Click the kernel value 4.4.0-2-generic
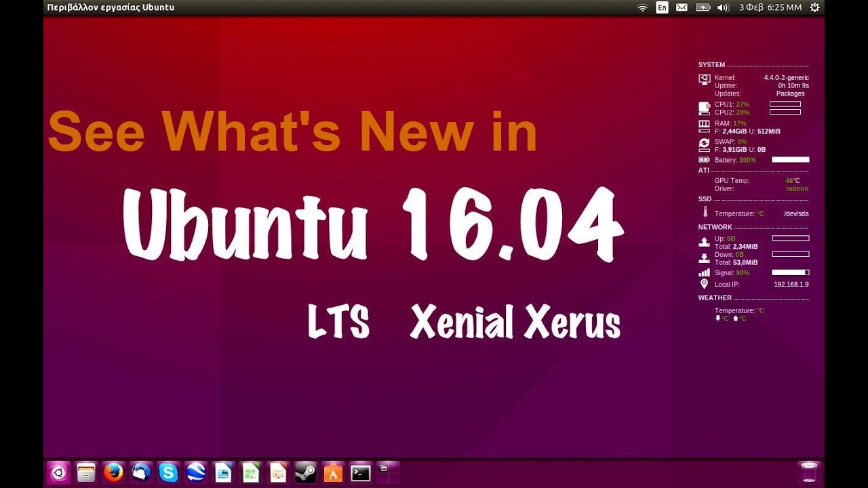The image size is (868, 488). coord(787,78)
